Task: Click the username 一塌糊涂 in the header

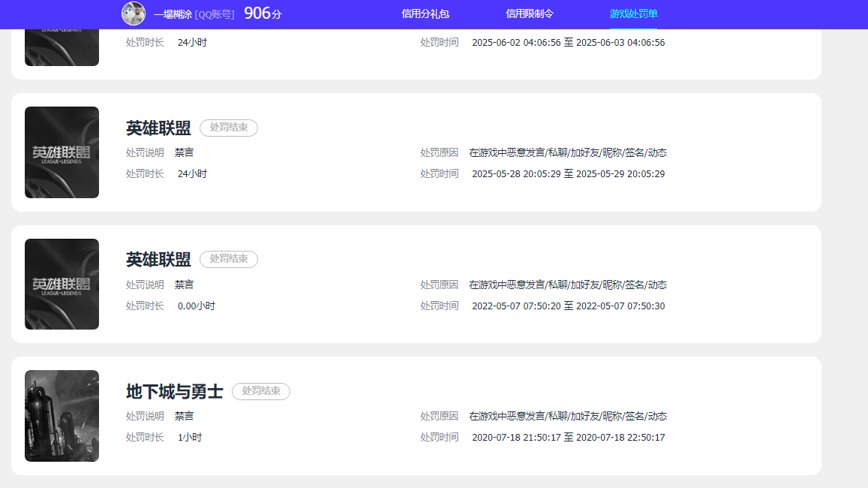Action: (173, 14)
